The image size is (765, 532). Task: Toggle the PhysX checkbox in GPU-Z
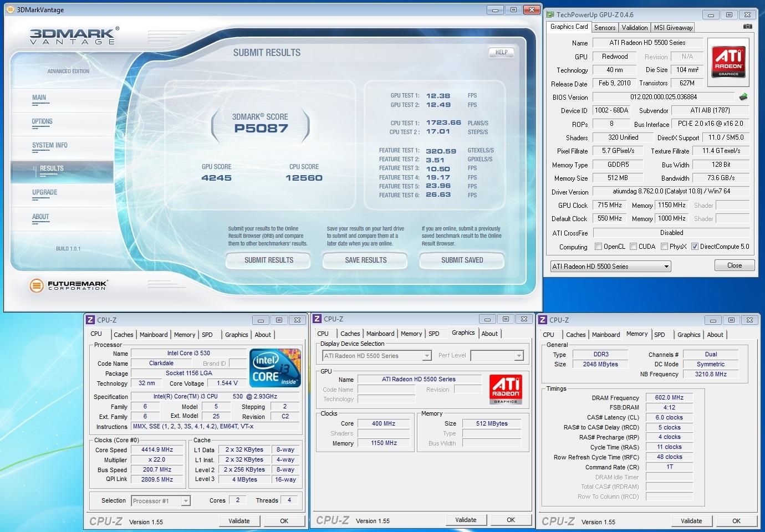click(664, 247)
